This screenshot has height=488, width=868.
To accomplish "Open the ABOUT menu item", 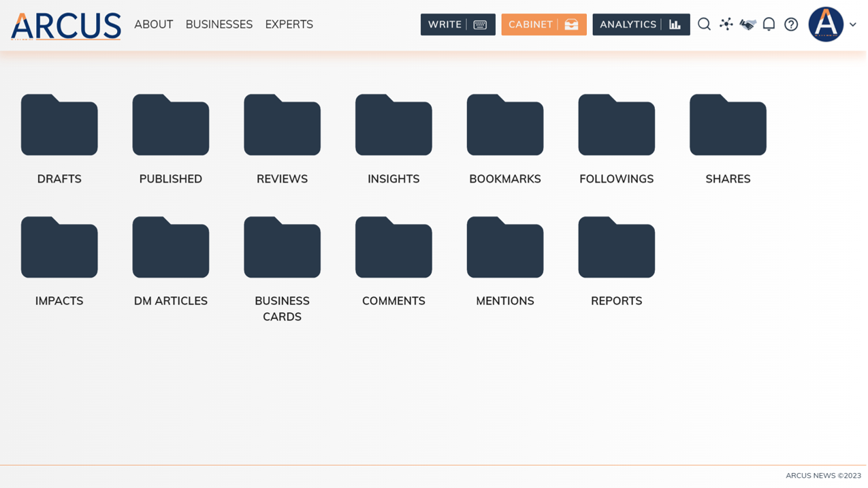I will [x=153, y=24].
